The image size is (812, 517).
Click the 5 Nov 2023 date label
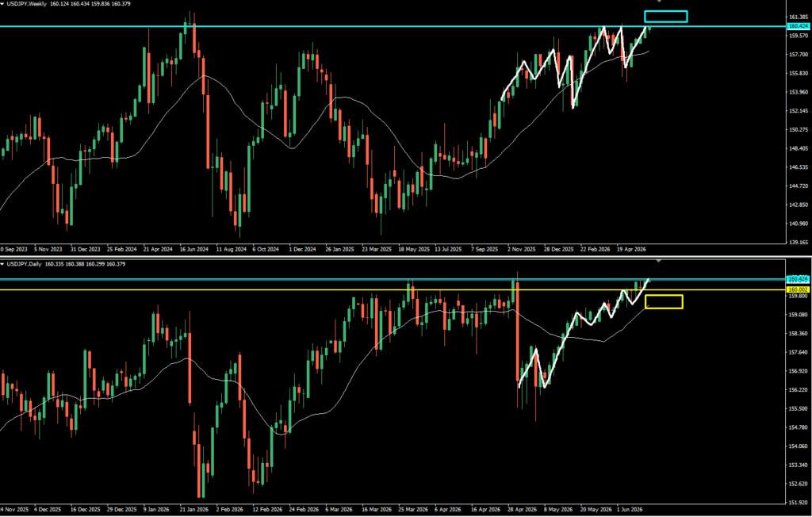click(x=48, y=249)
